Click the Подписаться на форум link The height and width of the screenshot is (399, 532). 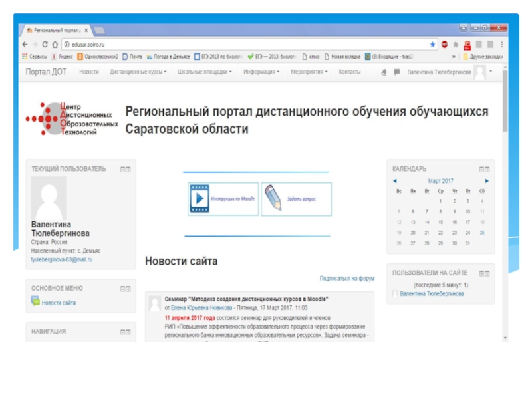pyautogui.click(x=346, y=279)
